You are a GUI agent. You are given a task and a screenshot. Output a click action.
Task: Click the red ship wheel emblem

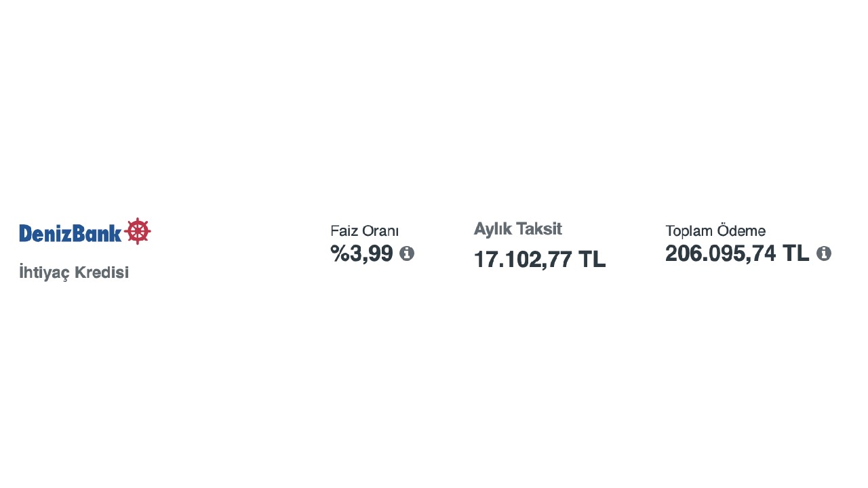pyautogui.click(x=138, y=231)
